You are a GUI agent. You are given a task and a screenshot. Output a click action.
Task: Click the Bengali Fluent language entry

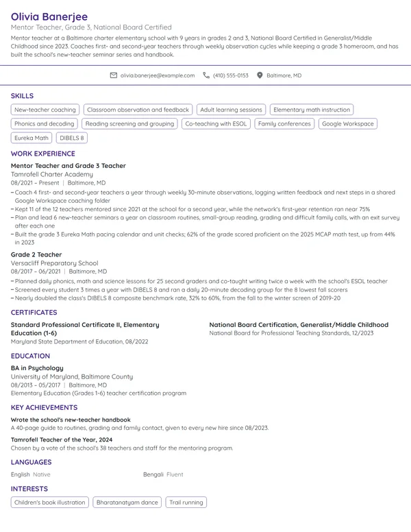click(x=163, y=474)
